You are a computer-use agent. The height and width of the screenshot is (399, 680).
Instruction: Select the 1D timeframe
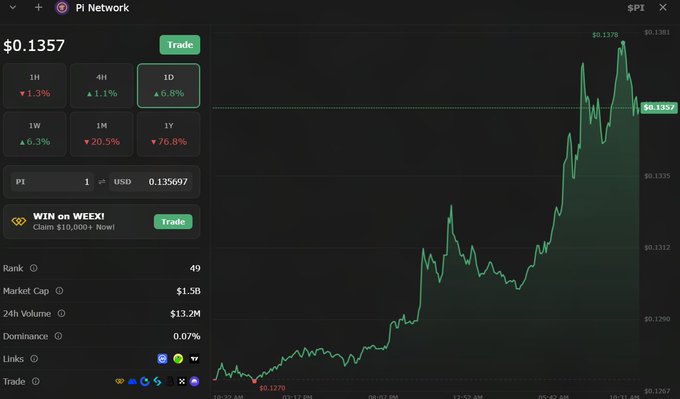(169, 85)
